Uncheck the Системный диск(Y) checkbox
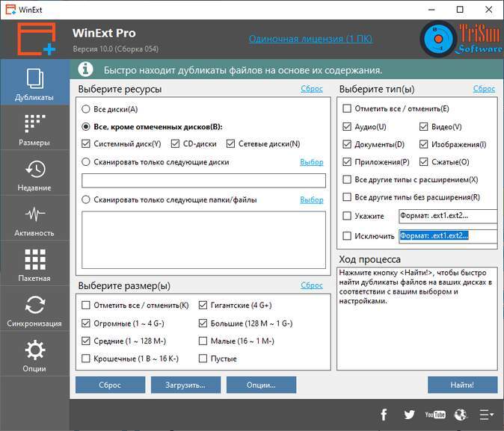 tap(86, 143)
